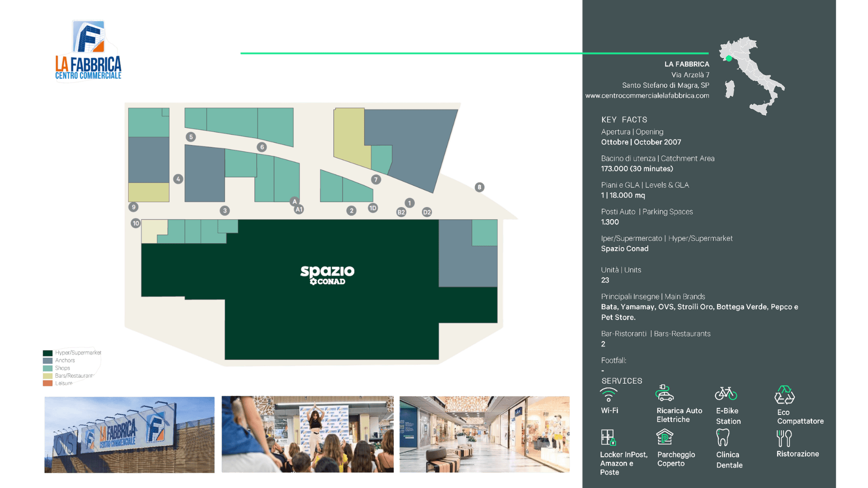Select map marker B2
Image resolution: width=868 pixels, height=488 pixels.
tap(401, 212)
